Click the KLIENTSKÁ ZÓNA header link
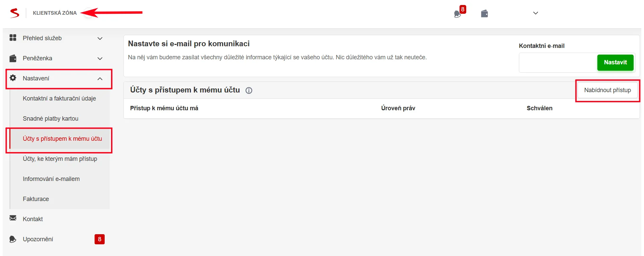 pyautogui.click(x=55, y=13)
